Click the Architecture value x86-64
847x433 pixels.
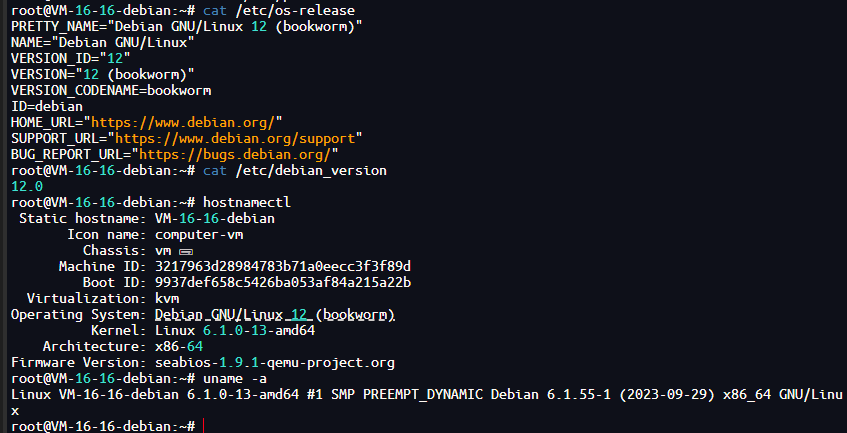click(x=179, y=347)
